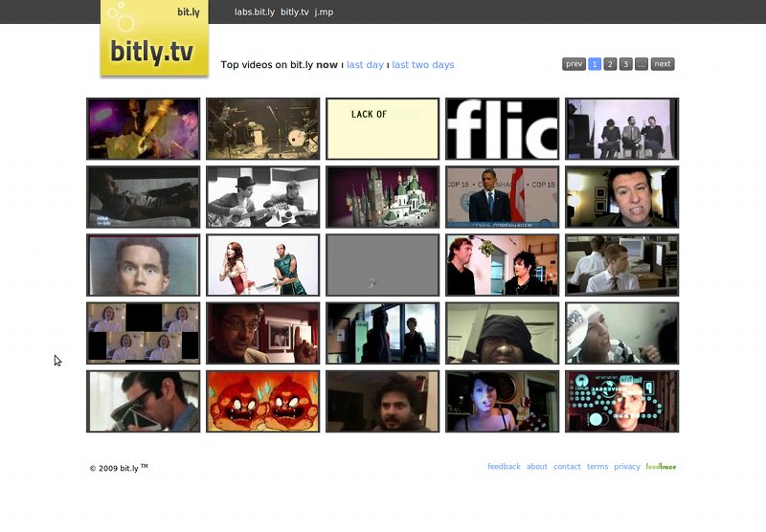Viewport: 766px width, 532px height.
Task: Go to next page of videos
Action: [x=663, y=64]
